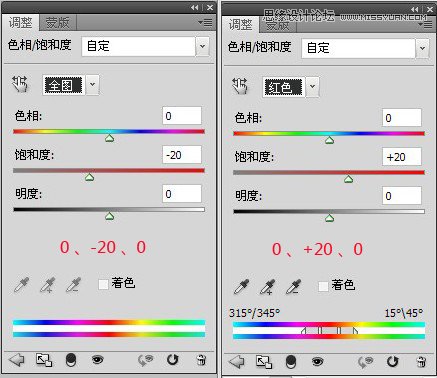Open the 全图 channel dropdown arrow
437x378 pixels.
(x=92, y=85)
